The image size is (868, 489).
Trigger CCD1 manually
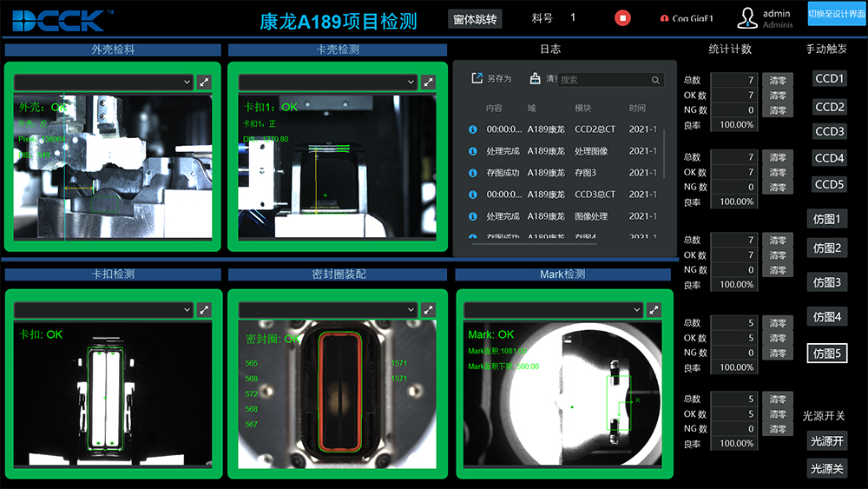point(829,78)
